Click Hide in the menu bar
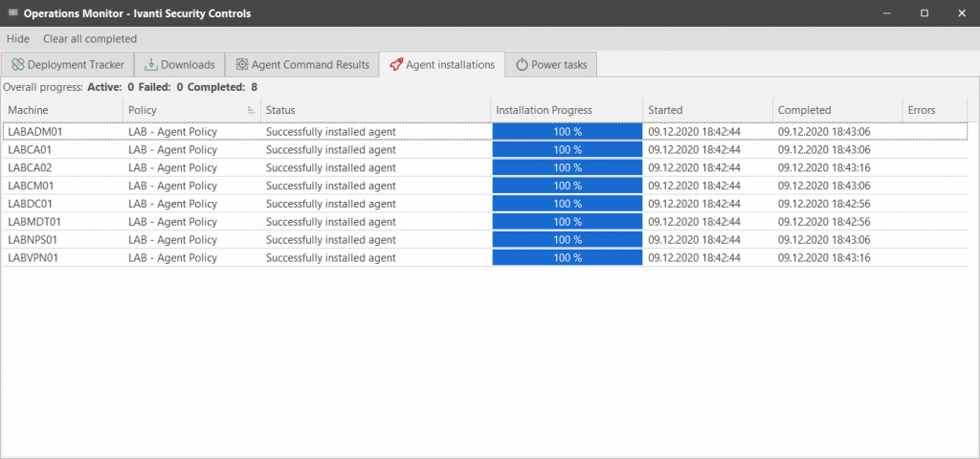 click(x=18, y=38)
